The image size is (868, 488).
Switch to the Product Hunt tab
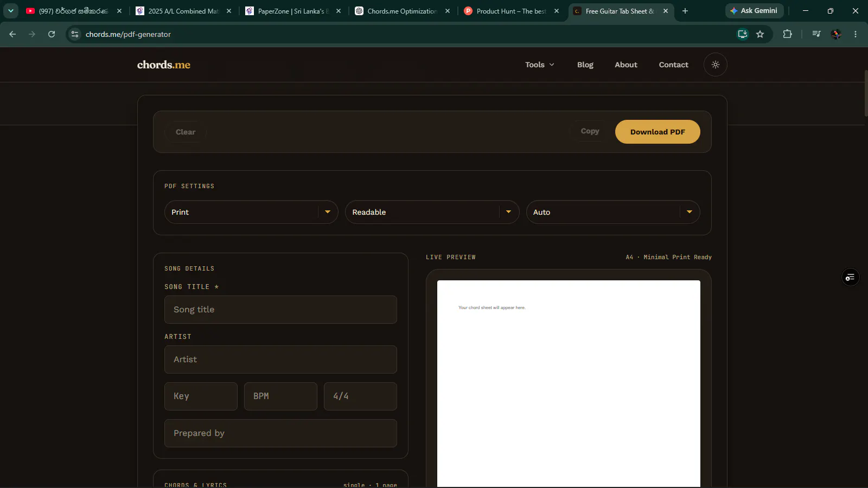point(512,11)
